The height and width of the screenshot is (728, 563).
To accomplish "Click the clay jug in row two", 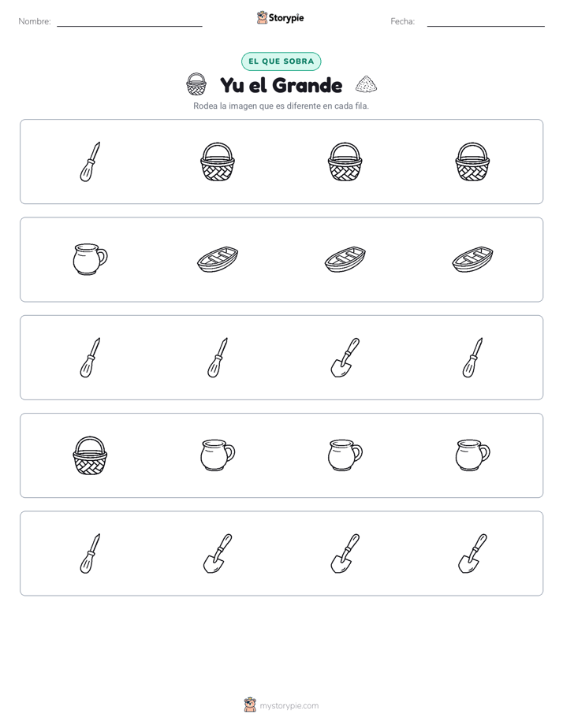I will pos(90,259).
